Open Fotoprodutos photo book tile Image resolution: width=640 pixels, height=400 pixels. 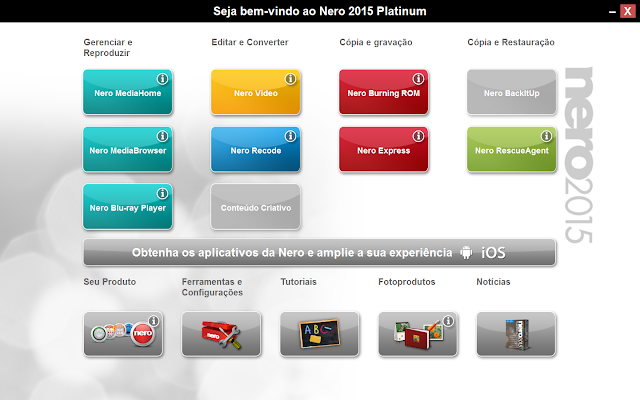[x=418, y=334]
